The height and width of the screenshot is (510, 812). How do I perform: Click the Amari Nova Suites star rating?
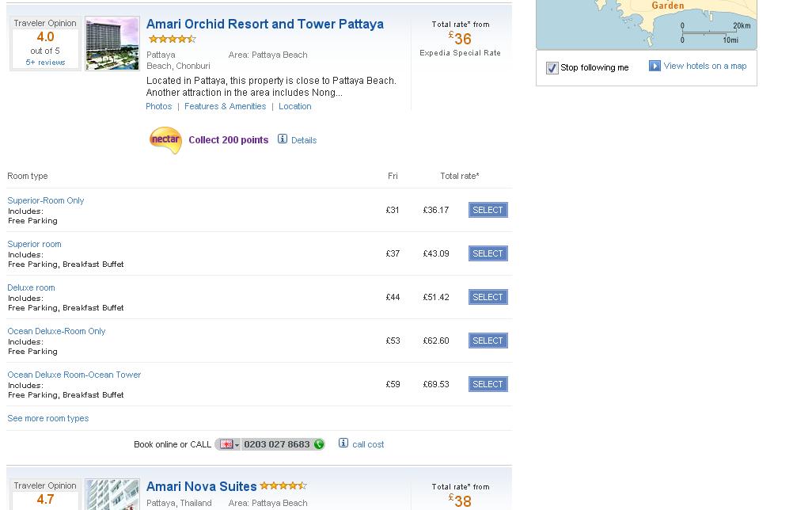[284, 485]
